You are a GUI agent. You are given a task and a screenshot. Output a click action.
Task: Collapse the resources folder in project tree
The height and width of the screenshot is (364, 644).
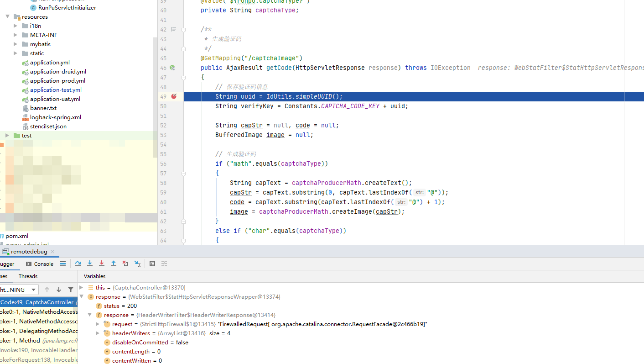[x=7, y=16]
